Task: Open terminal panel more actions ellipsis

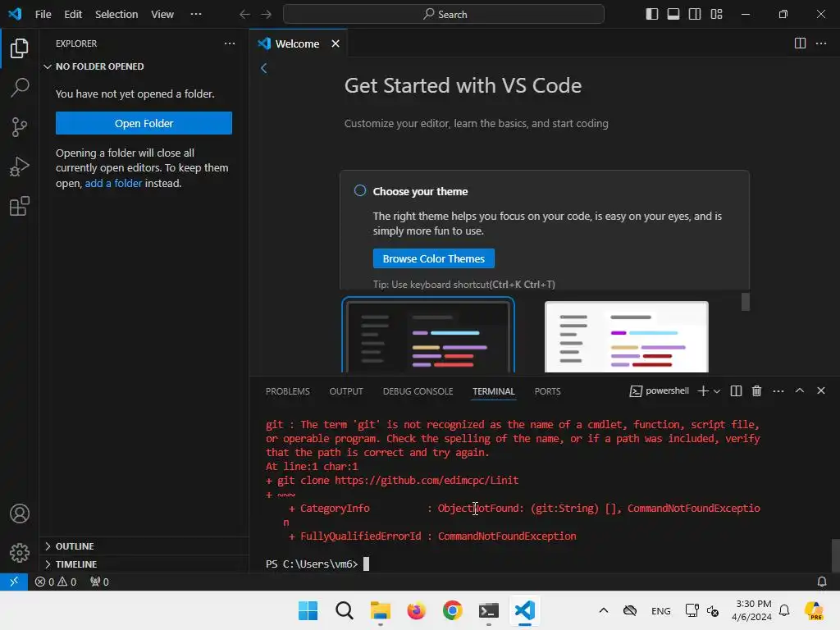Action: pyautogui.click(x=778, y=391)
